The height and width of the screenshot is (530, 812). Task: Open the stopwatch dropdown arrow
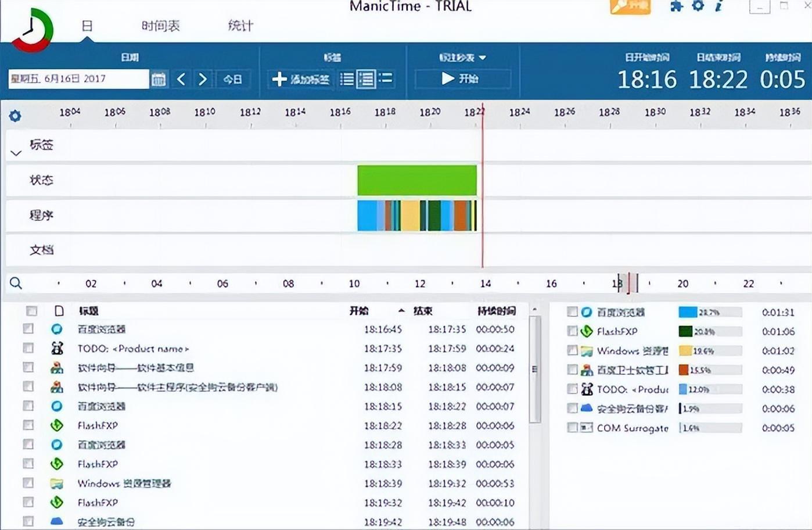pos(483,58)
